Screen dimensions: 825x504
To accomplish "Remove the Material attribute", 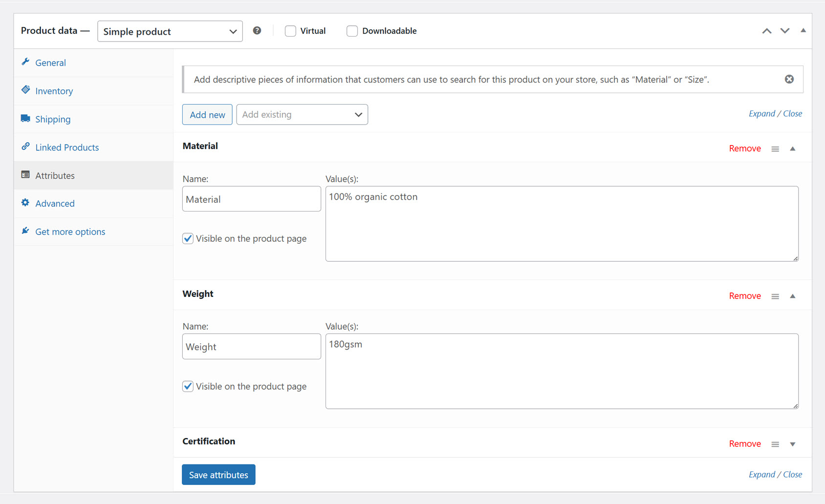I will coord(744,148).
